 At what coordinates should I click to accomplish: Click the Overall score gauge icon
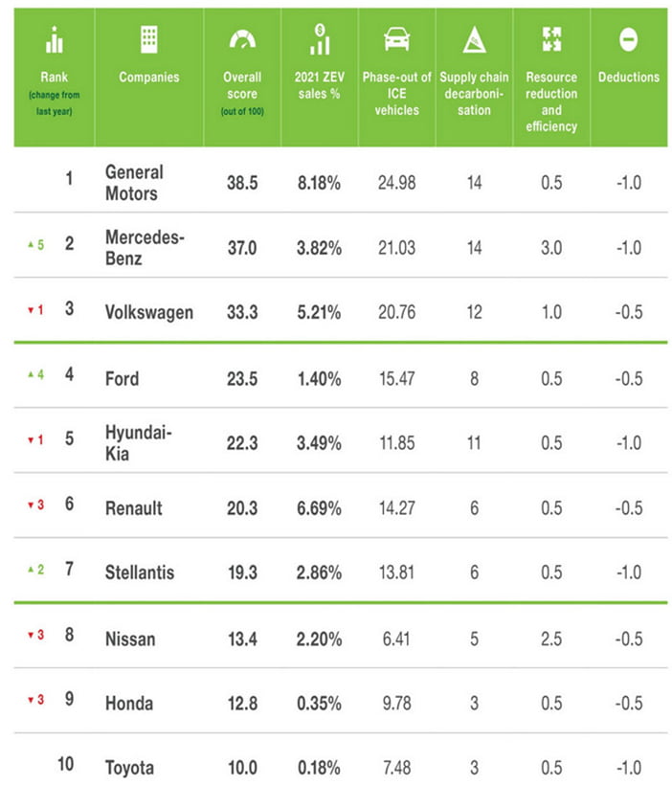242,39
